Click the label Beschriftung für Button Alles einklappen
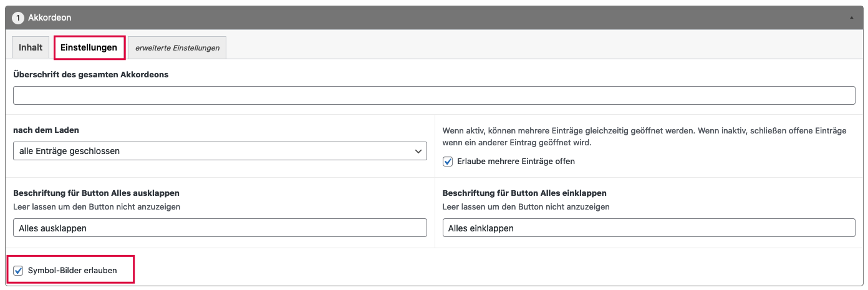 (524, 193)
